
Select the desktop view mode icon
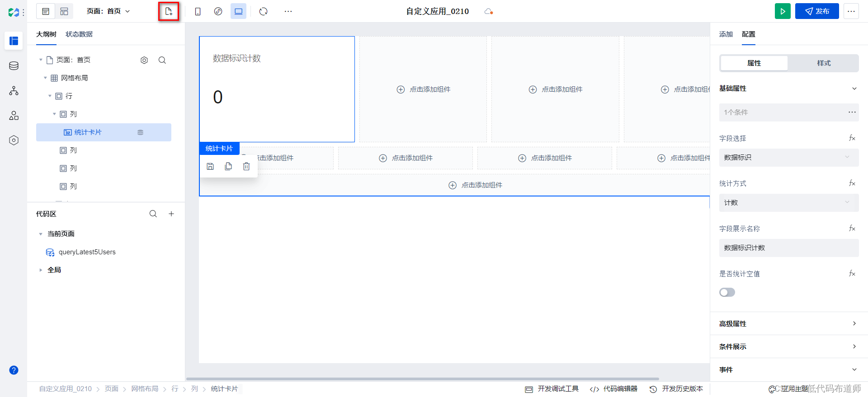pos(238,11)
